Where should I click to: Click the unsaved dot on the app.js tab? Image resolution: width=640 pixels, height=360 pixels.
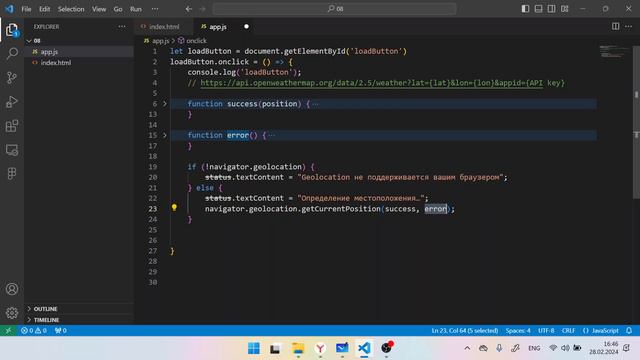tap(246, 27)
